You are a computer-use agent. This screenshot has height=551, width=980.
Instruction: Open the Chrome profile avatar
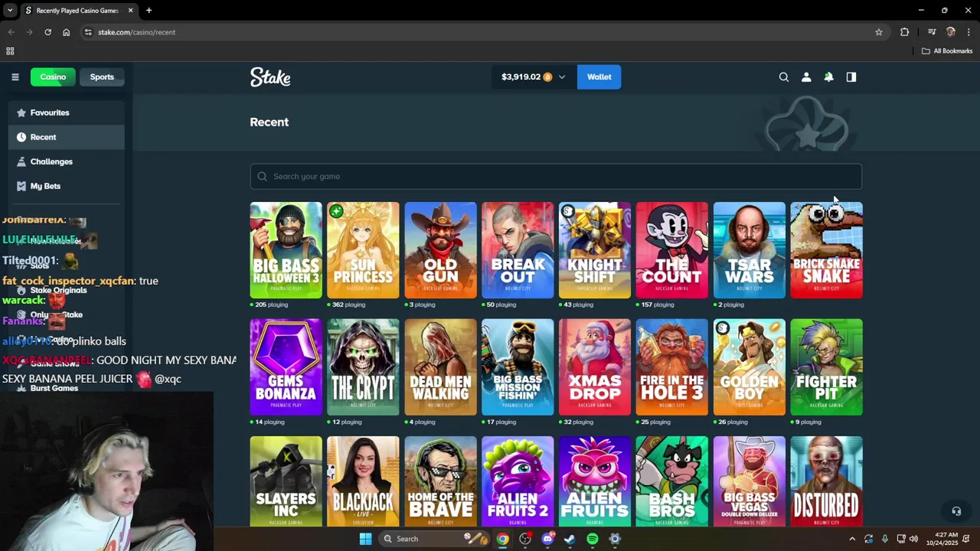(x=951, y=32)
